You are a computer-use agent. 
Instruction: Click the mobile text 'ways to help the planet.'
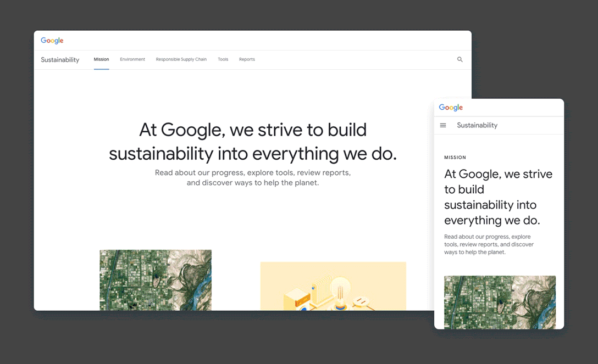(x=475, y=252)
